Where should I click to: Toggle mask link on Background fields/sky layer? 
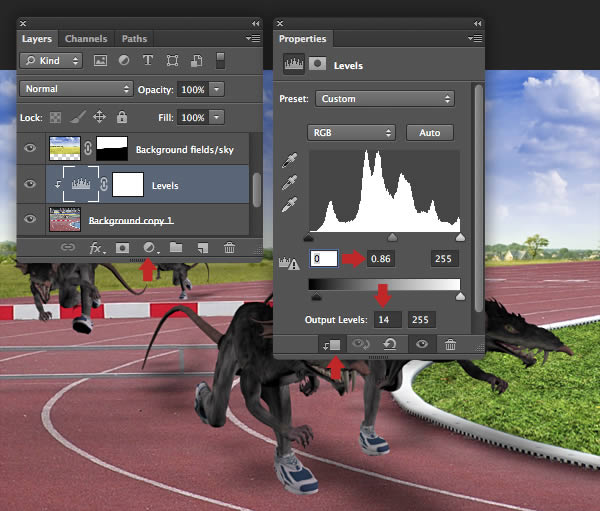tap(88, 148)
